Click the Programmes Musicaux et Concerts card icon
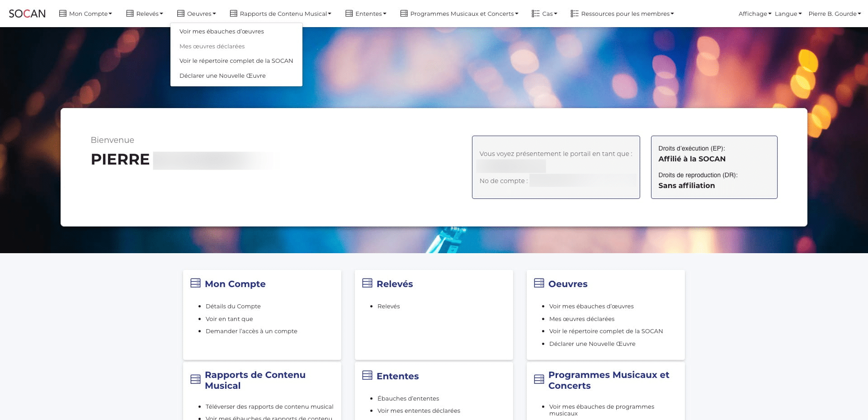This screenshot has width=868, height=420. pyautogui.click(x=539, y=379)
